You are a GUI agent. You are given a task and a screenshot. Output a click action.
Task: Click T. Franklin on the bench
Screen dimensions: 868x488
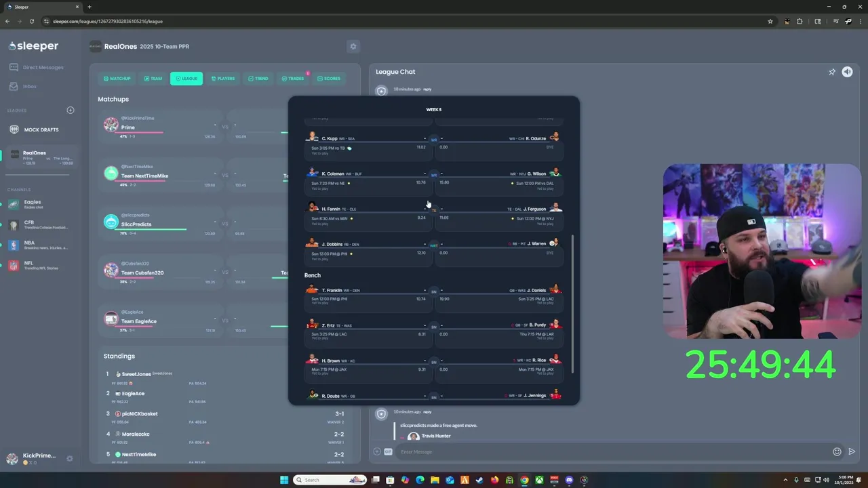[x=332, y=290]
